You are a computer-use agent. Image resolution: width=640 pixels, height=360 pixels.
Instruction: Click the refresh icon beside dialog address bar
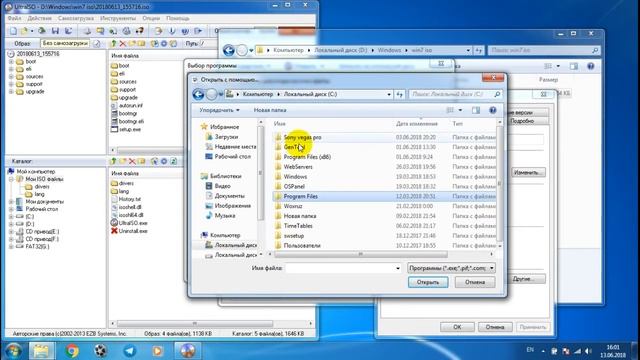[x=400, y=94]
